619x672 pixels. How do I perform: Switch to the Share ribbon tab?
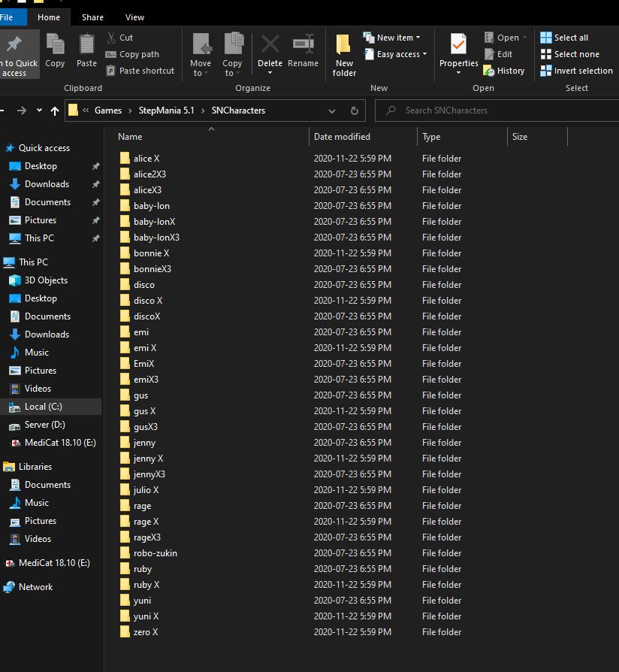click(92, 17)
